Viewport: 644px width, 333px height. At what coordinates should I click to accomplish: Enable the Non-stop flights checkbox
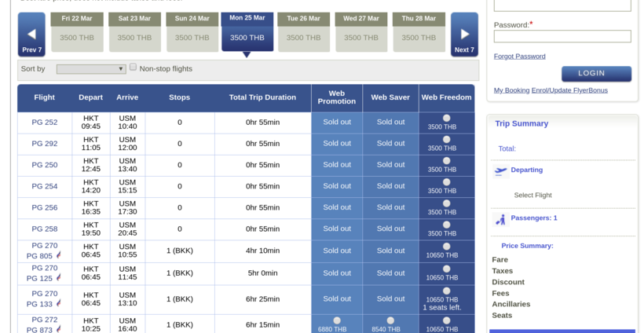coord(133,68)
